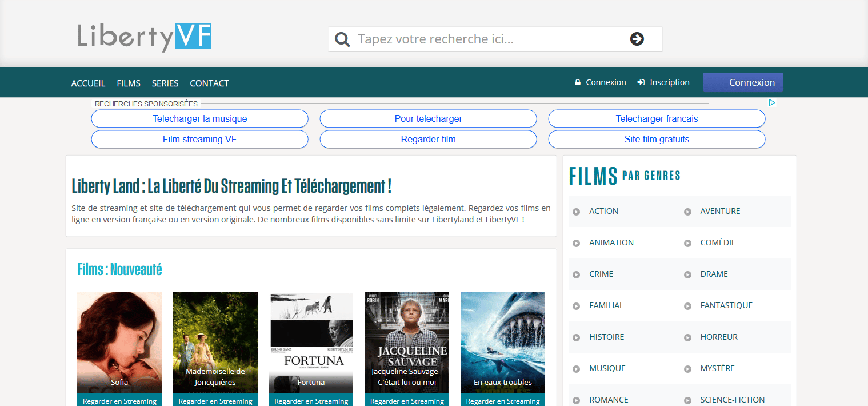The image size is (868, 406).
Task: Click the play bullet icon next to HORREUR
Action: (x=688, y=337)
